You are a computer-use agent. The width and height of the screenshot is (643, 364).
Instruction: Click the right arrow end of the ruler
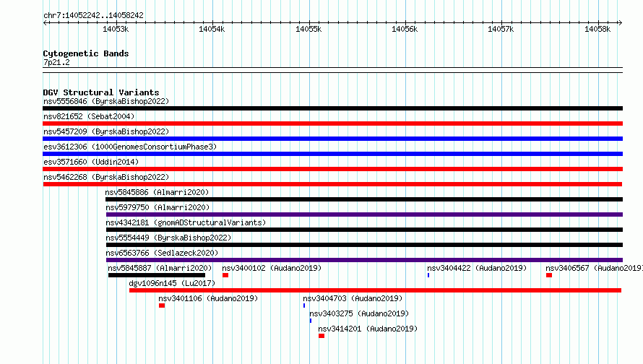620,22
